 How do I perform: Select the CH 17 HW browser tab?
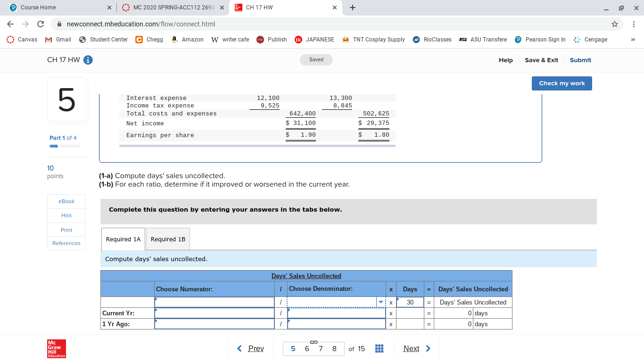285,8
